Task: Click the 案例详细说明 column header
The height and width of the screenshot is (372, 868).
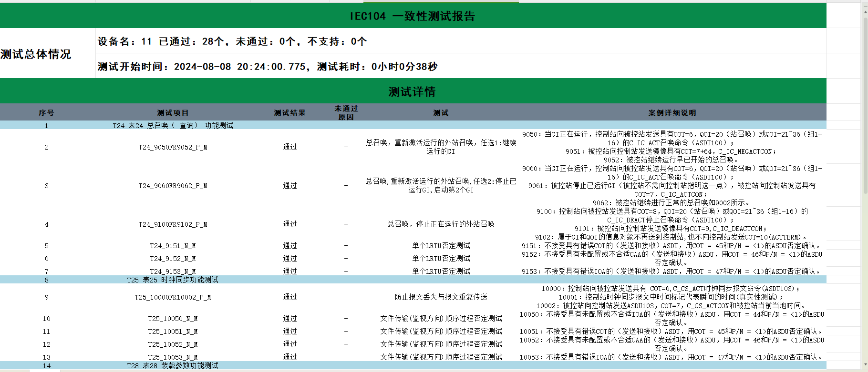Action: point(672,113)
